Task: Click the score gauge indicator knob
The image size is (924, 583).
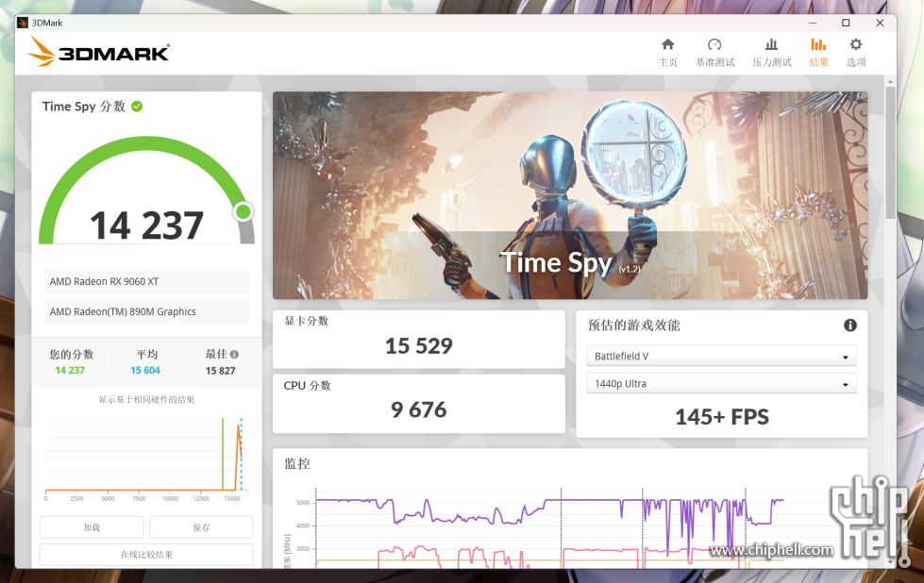Action: click(x=243, y=211)
